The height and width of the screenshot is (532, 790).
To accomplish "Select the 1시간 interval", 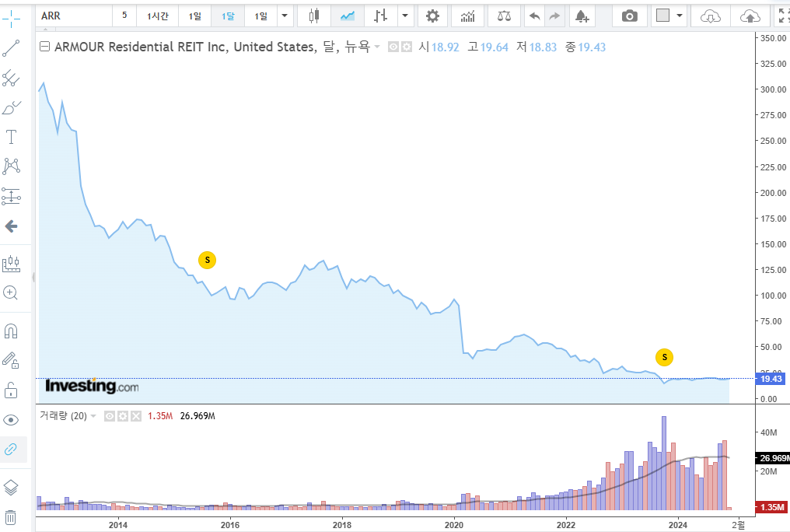I will (157, 16).
